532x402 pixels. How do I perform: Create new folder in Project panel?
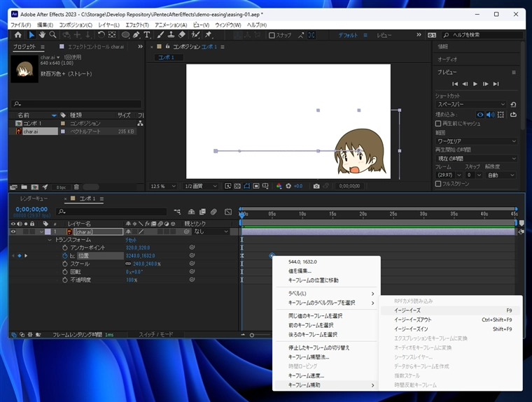click(x=24, y=187)
